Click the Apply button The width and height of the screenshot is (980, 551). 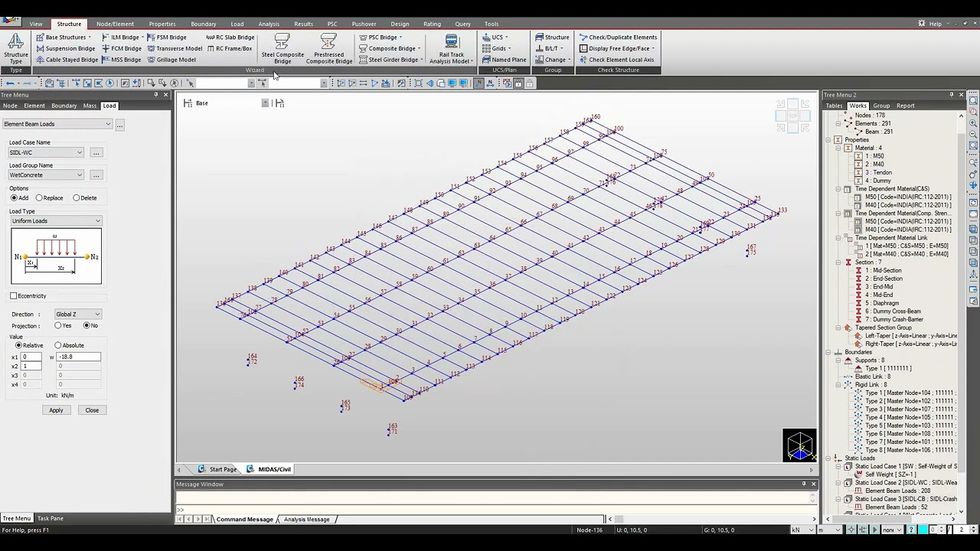coord(56,410)
